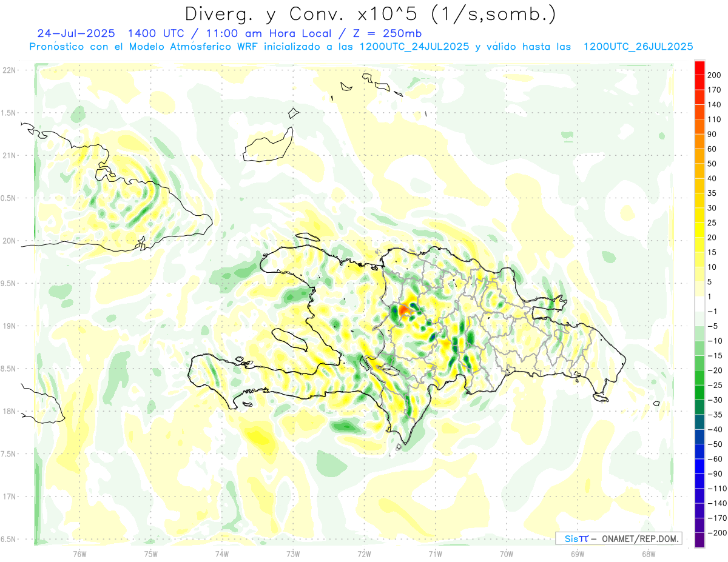Image resolution: width=728 pixels, height=562 pixels.
Task: Click the '76W' longitude label
Action: (79, 554)
